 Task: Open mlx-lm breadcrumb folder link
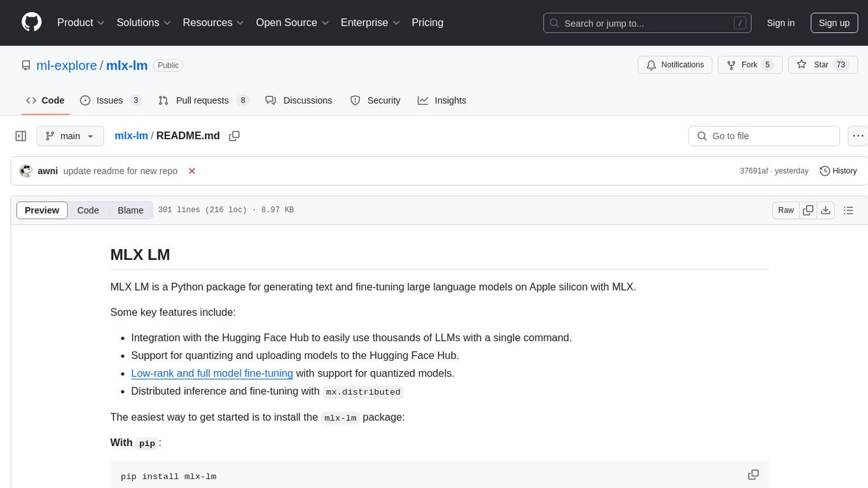[x=131, y=135]
